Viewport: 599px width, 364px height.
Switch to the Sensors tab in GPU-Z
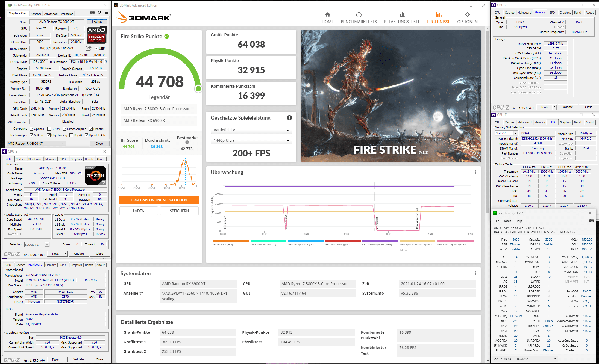36,14
